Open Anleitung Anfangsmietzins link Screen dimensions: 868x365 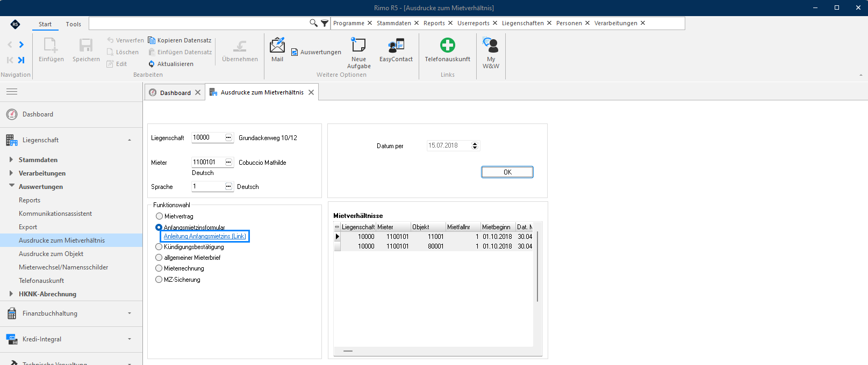pyautogui.click(x=205, y=236)
